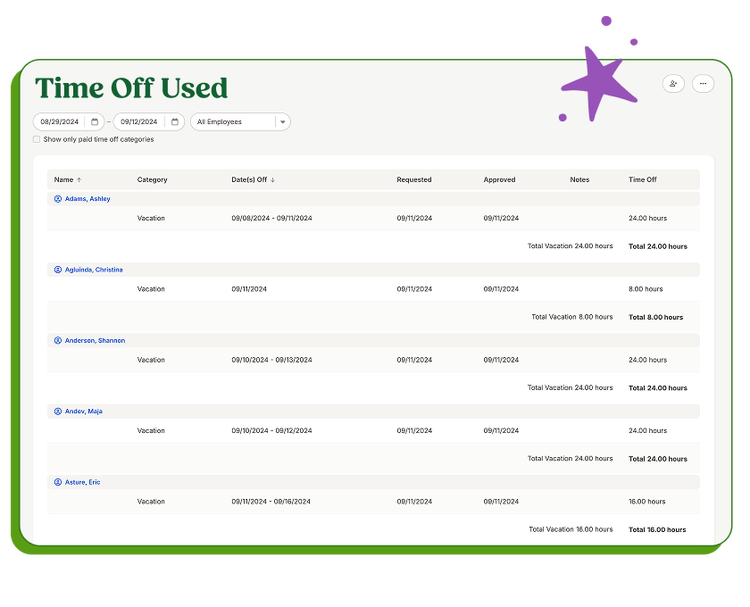Click dates 09/11/2024 - 09/16/2024
750x607 pixels.
point(271,501)
